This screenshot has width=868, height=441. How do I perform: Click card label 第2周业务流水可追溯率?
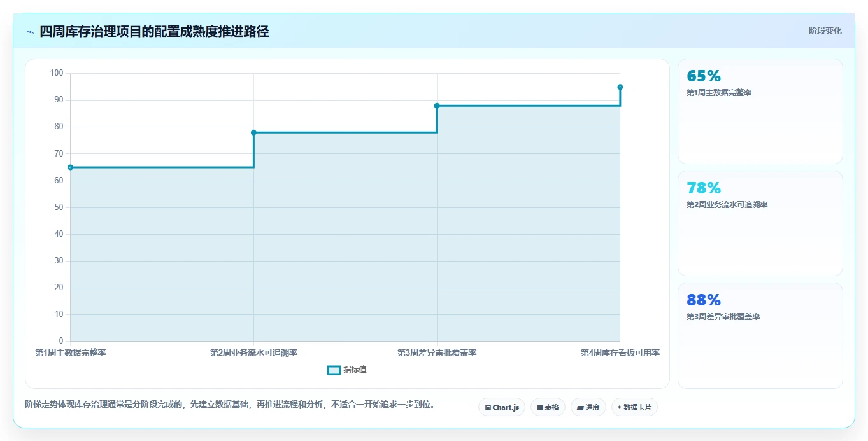[x=727, y=205]
